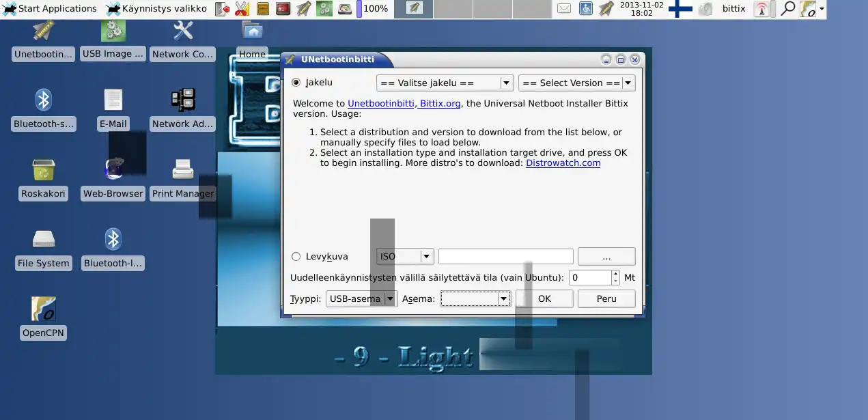Click the Unetbootin tray icon beside the clock
This screenshot has height=420, width=868.
(x=606, y=9)
